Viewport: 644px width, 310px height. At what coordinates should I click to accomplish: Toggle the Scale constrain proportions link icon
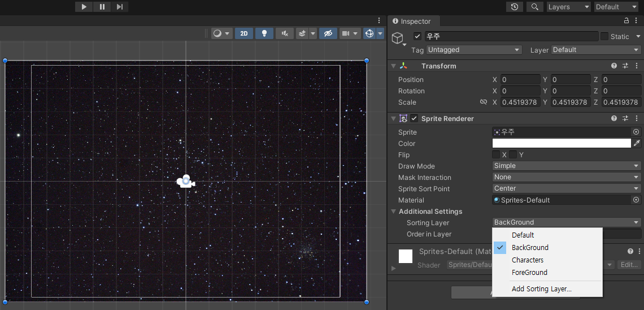[x=484, y=102]
